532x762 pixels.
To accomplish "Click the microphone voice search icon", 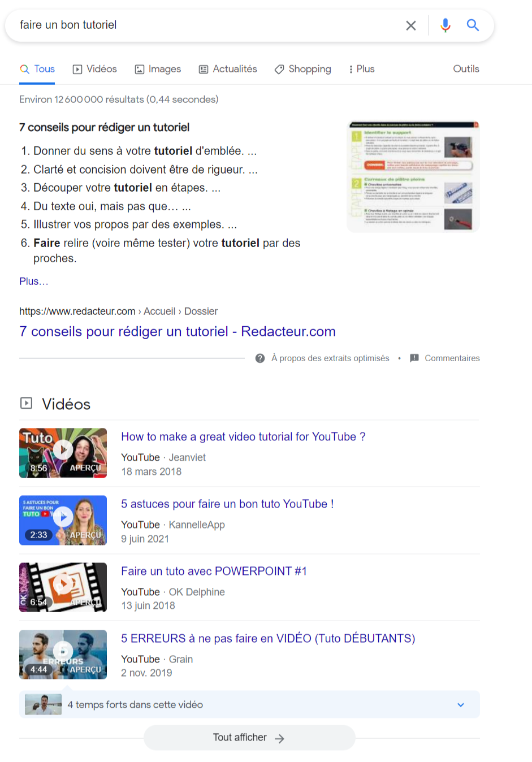I will point(446,25).
